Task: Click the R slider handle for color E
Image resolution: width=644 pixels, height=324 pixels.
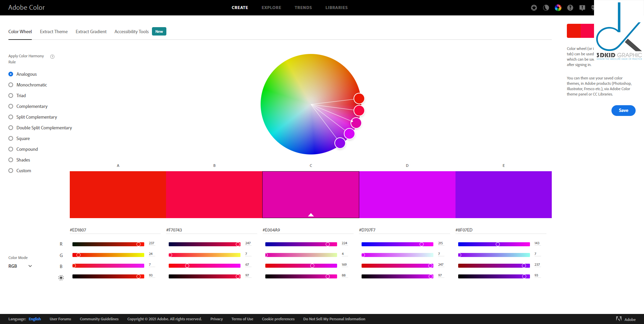Action: click(x=498, y=244)
